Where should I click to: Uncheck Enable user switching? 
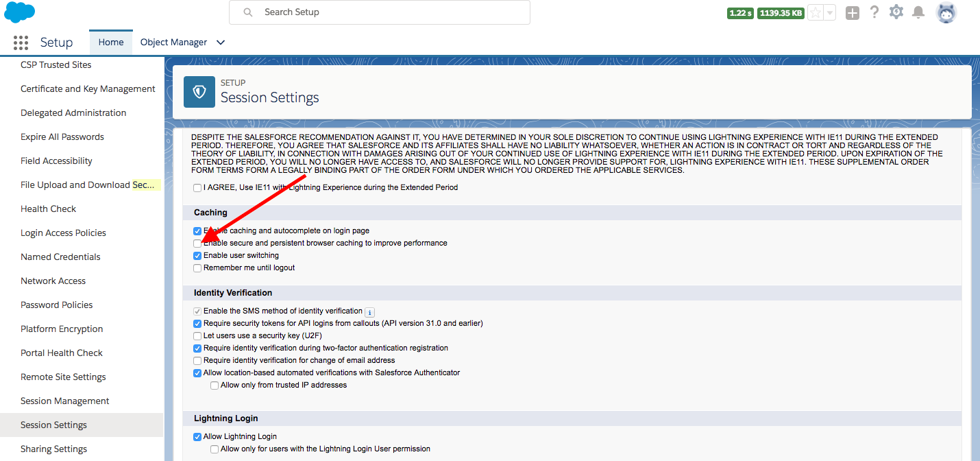(197, 256)
